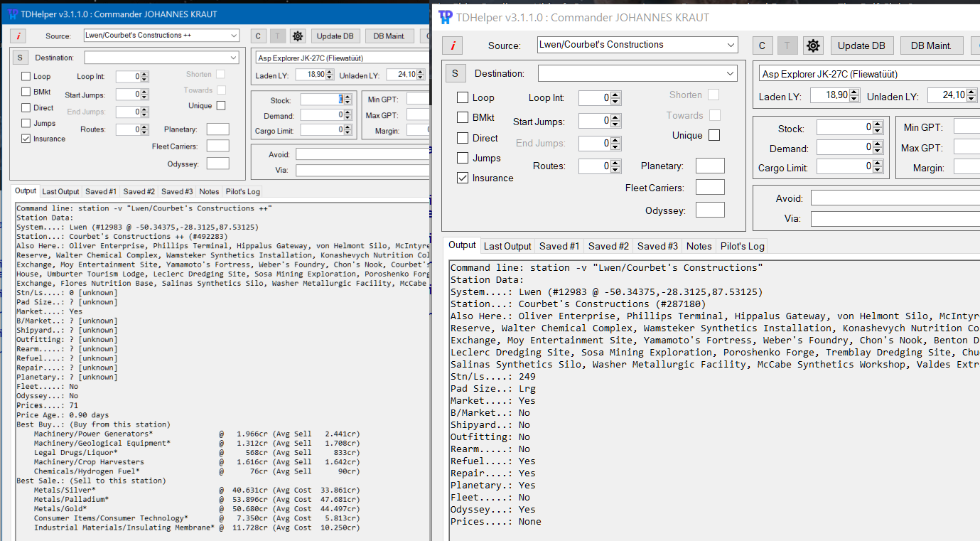Viewport: 980px width, 541px height.
Task: Increase Stock value with up arrow in right window
Action: (x=878, y=124)
